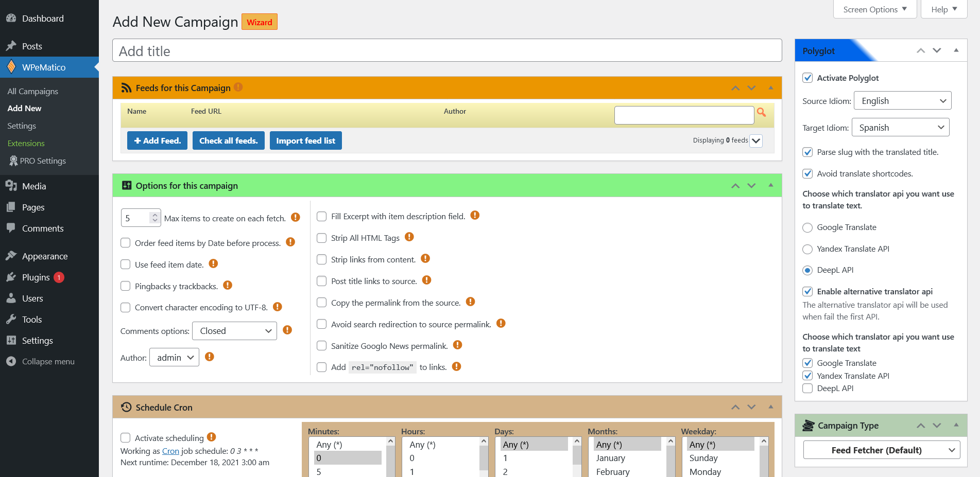Open Target Idiom Spanish dropdown

tap(900, 128)
